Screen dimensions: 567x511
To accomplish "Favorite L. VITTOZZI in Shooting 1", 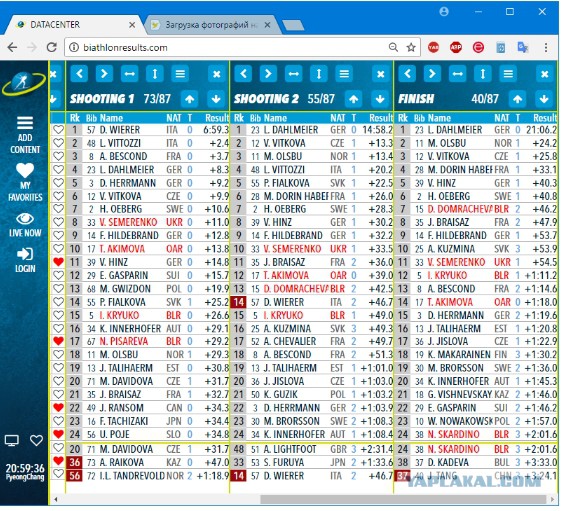I will coord(58,143).
